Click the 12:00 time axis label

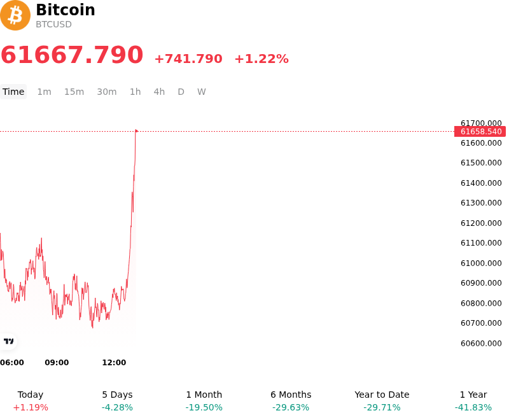click(114, 363)
